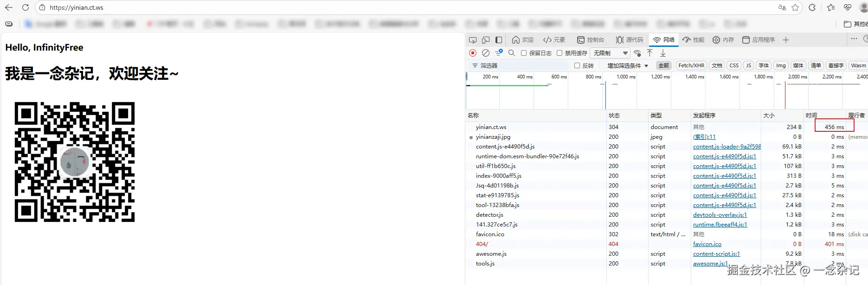This screenshot has width=868, height=285.
Task: Expand the 增加筛选条件 dropdown
Action: [628, 65]
